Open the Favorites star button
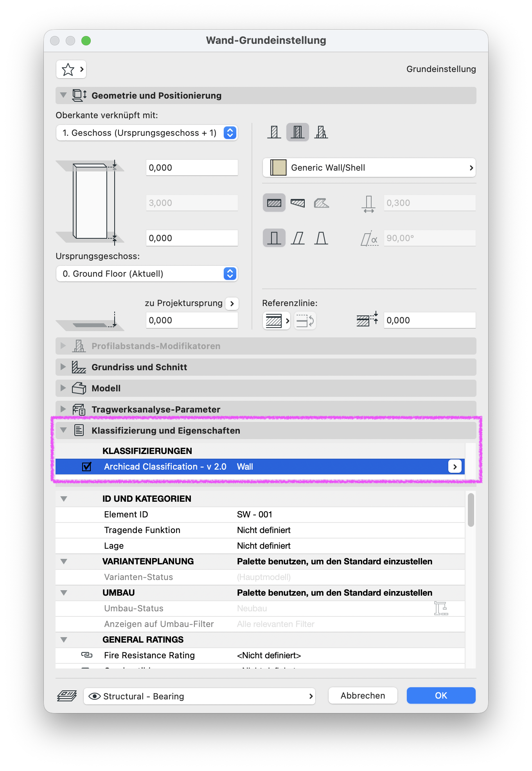The width and height of the screenshot is (532, 771). coord(71,70)
